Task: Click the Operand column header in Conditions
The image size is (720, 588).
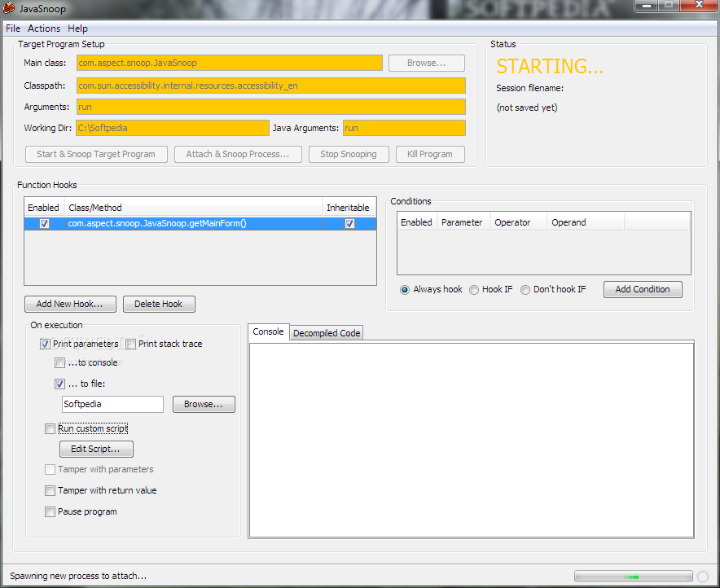Action: pos(586,222)
